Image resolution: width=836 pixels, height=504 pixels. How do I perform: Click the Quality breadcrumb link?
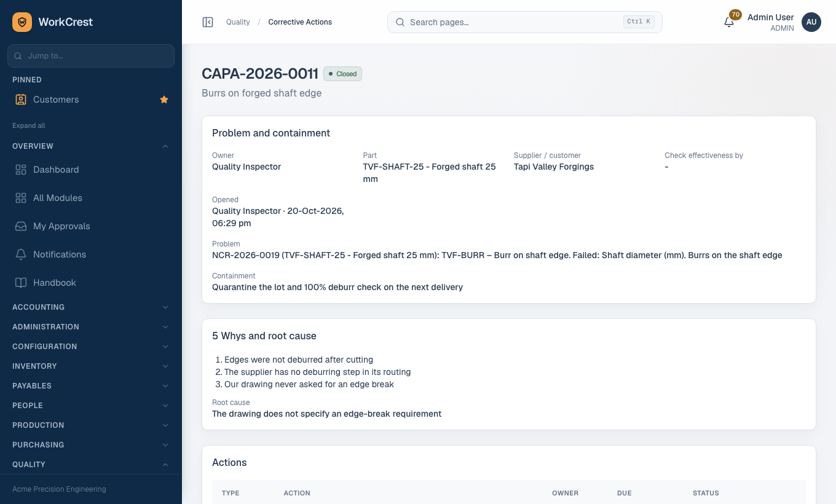pyautogui.click(x=238, y=22)
